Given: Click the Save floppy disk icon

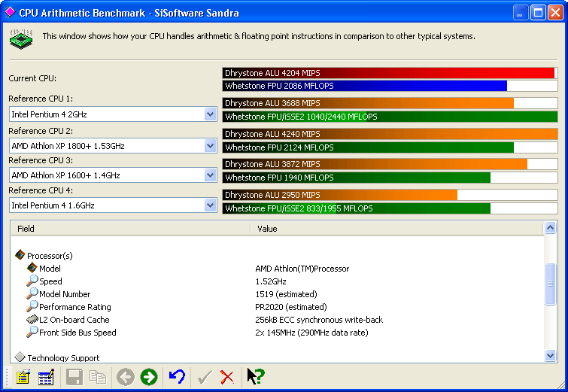Looking at the screenshot, I should click(x=74, y=377).
